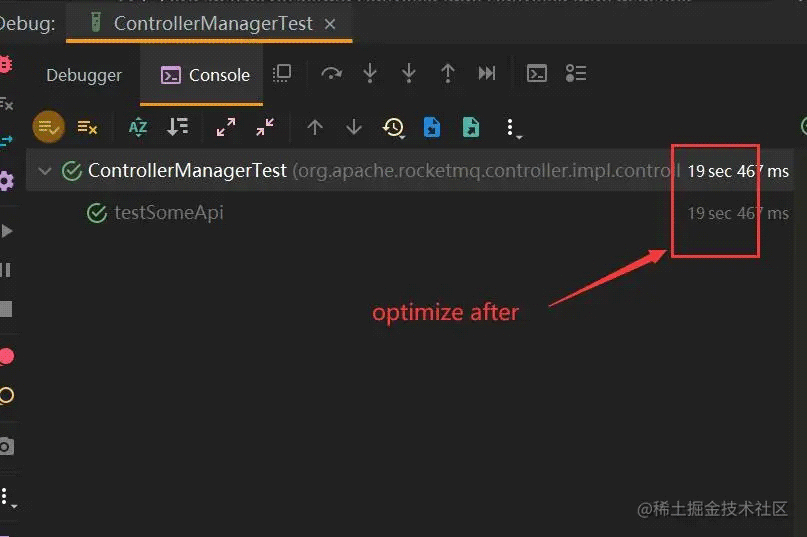View breakpoints red circles icon
This screenshot has height=537, width=807.
[6, 356]
